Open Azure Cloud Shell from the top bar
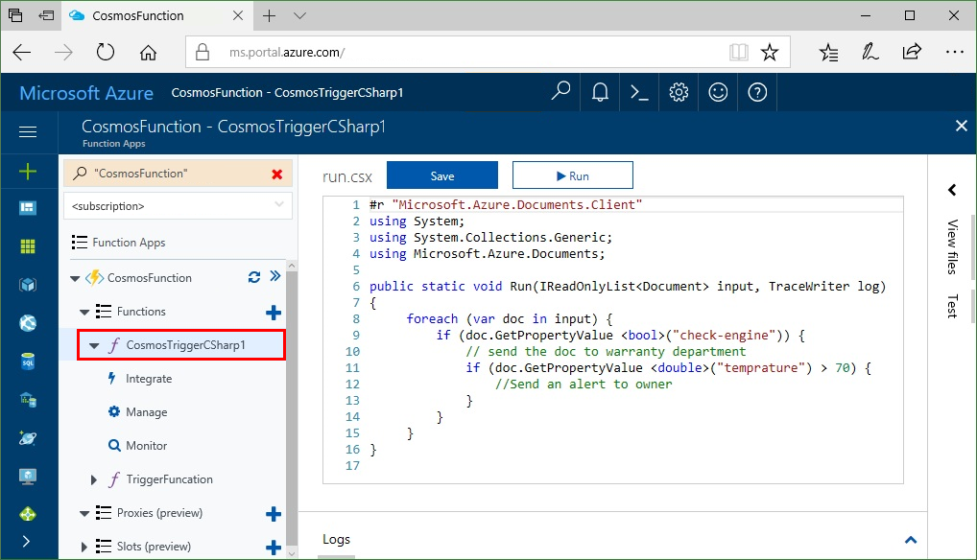The image size is (977, 560). [639, 91]
